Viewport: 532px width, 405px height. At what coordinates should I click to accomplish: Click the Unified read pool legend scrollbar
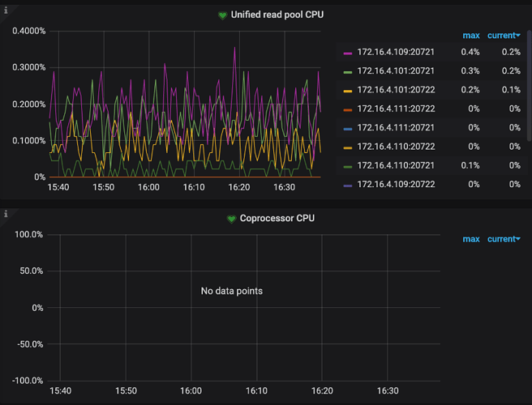[529, 81]
